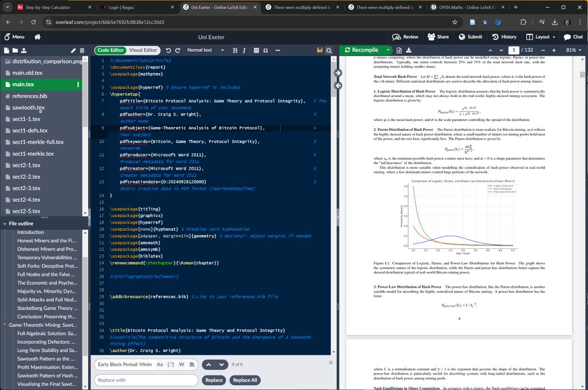Switch to Visual Editor mode
Image resolution: width=588 pixels, height=390 pixels.
coord(143,50)
